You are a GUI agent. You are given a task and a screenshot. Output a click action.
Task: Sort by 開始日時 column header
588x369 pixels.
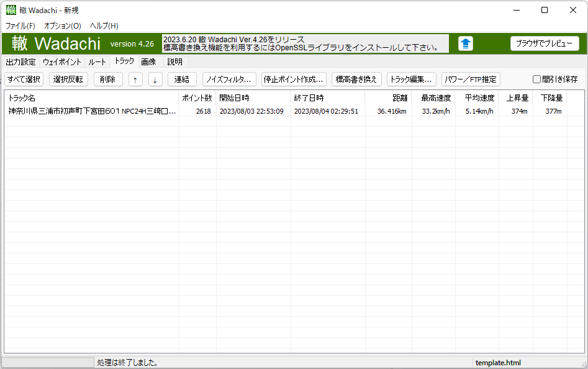(x=253, y=98)
